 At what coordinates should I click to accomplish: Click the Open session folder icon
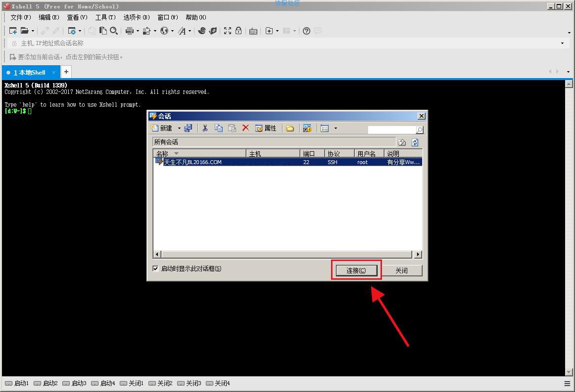24,31
